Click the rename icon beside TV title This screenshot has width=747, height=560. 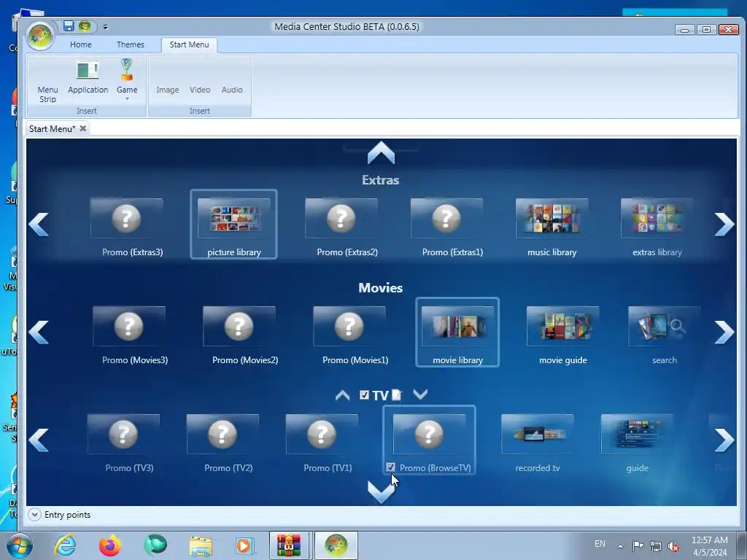(396, 394)
